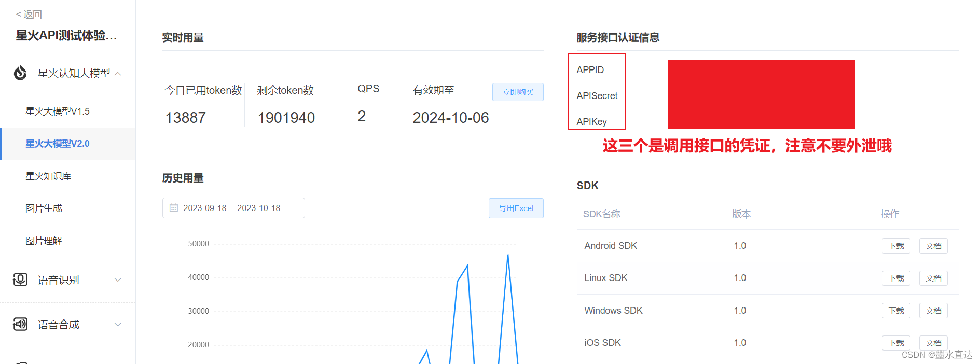This screenshot has width=980, height=364.
Task: Click the 历史用量 heading
Action: [x=183, y=178]
